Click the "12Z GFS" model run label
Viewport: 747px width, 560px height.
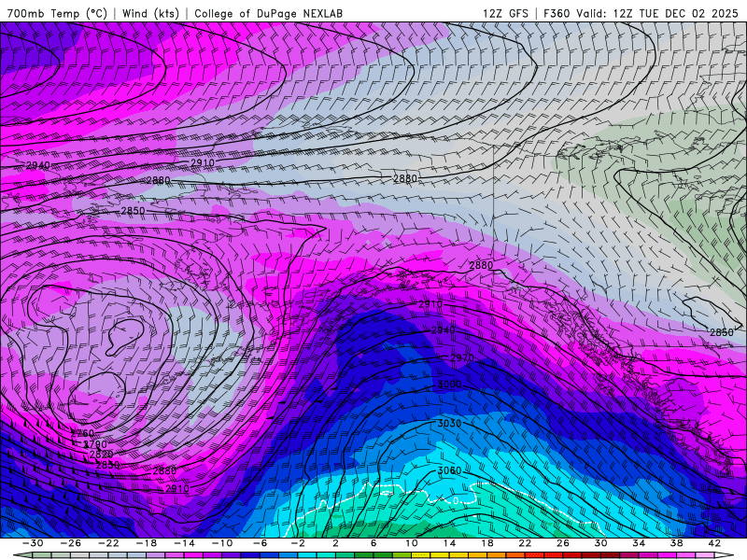point(505,13)
